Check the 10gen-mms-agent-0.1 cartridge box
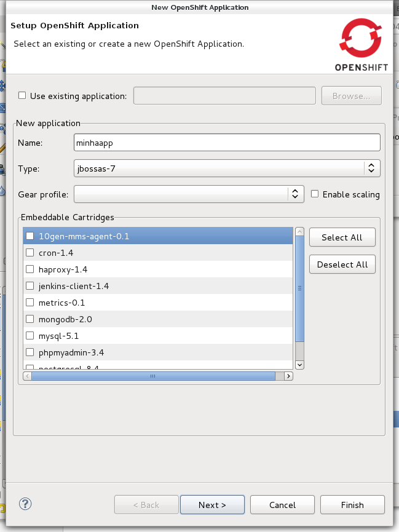399x532 pixels. tap(30, 236)
